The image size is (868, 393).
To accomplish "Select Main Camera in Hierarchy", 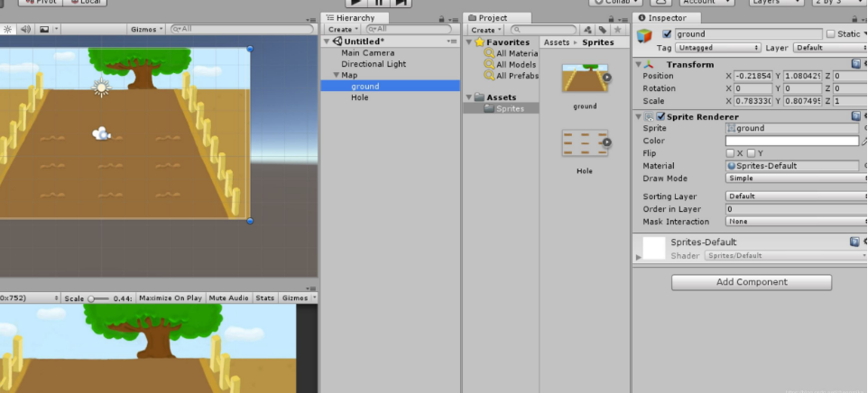I will pyautogui.click(x=367, y=53).
